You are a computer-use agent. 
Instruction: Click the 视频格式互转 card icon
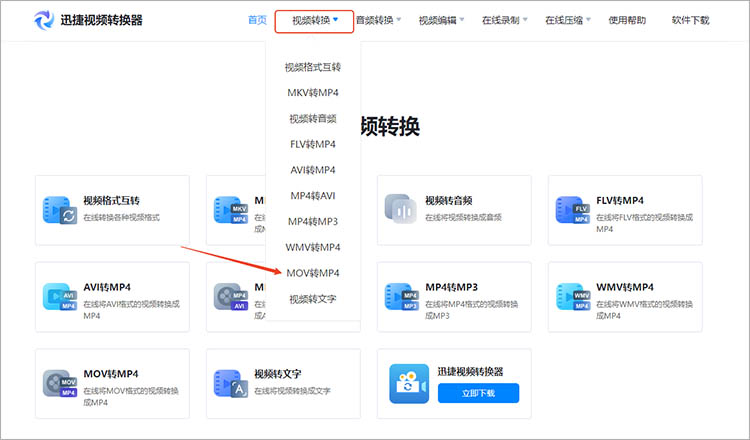coord(60,209)
